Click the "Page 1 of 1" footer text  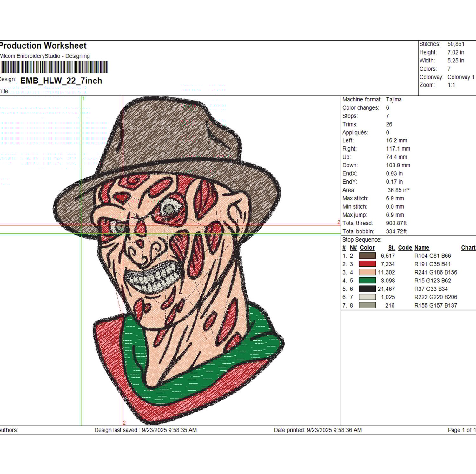462,430
